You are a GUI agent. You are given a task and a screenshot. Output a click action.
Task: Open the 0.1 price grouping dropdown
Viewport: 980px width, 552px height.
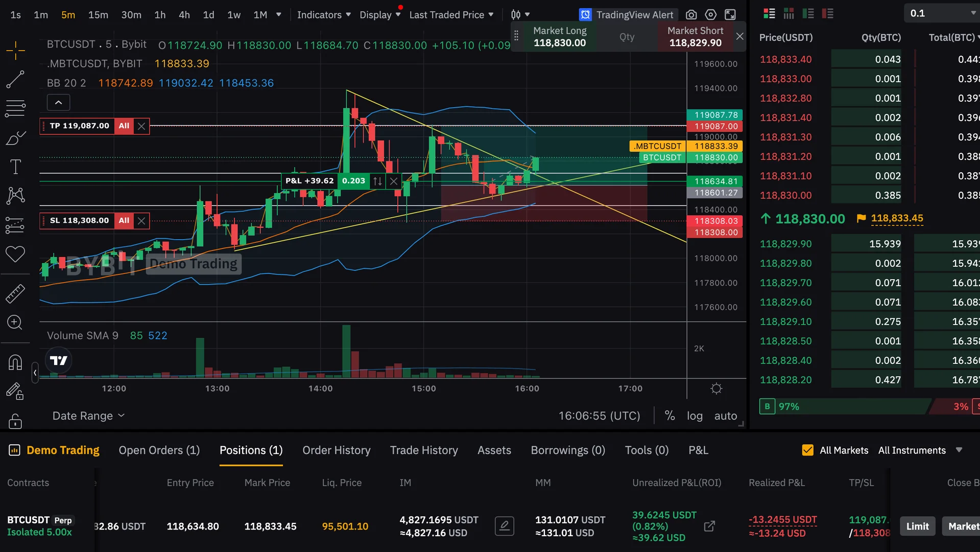942,13
